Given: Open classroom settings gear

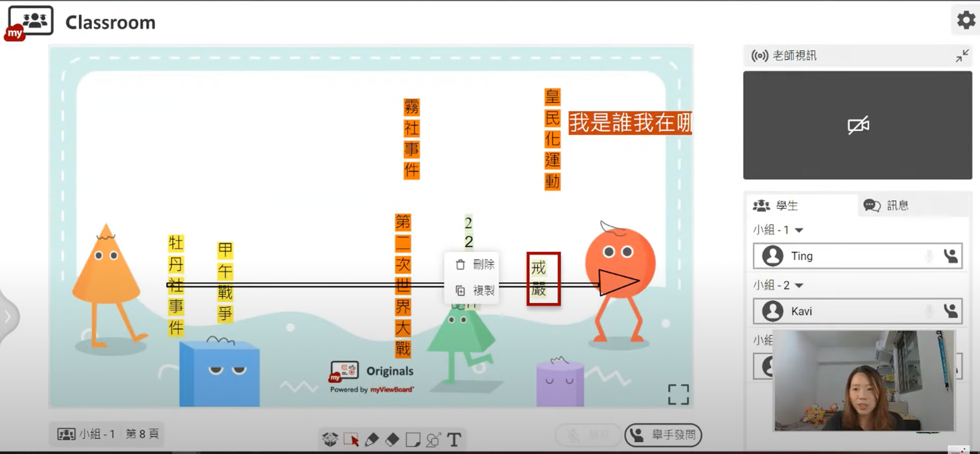Looking at the screenshot, I should (966, 20).
